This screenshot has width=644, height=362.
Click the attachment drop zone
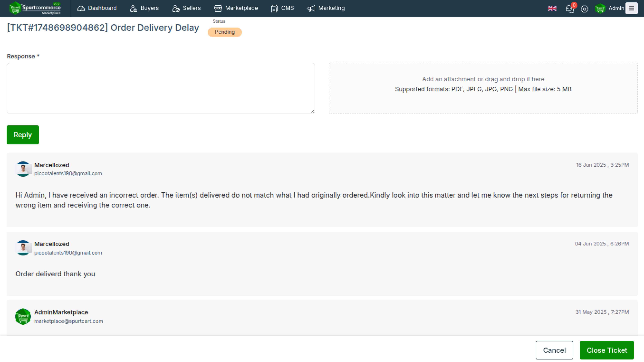click(483, 88)
